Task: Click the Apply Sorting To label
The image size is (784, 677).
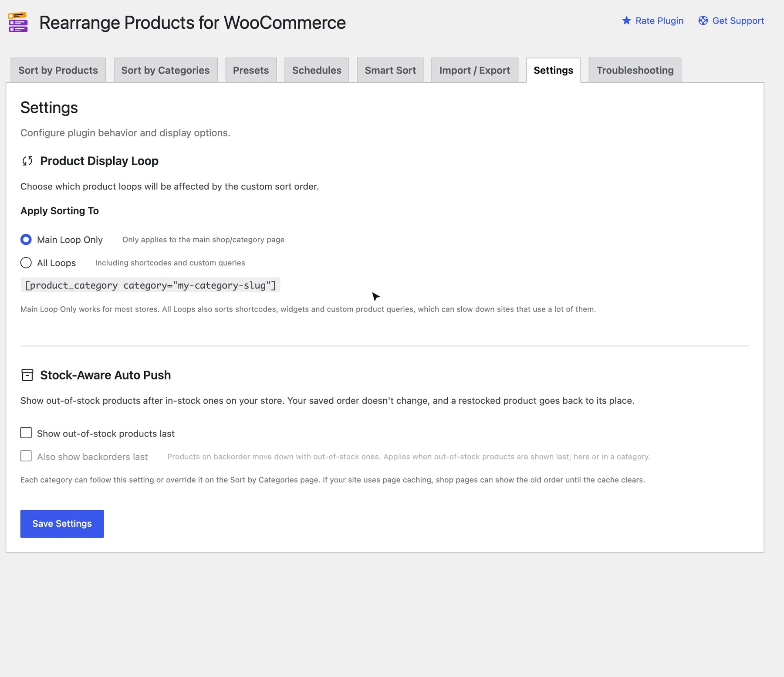Action: [60, 211]
